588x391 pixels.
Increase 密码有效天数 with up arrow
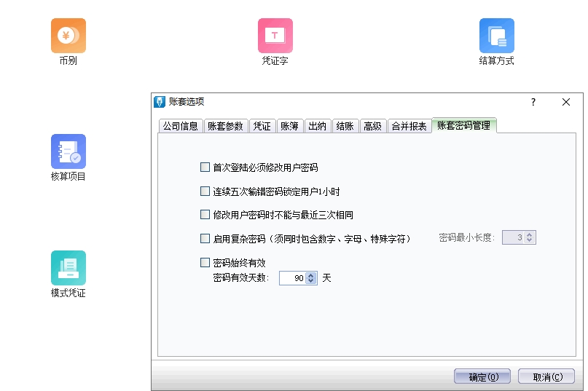click(x=310, y=275)
